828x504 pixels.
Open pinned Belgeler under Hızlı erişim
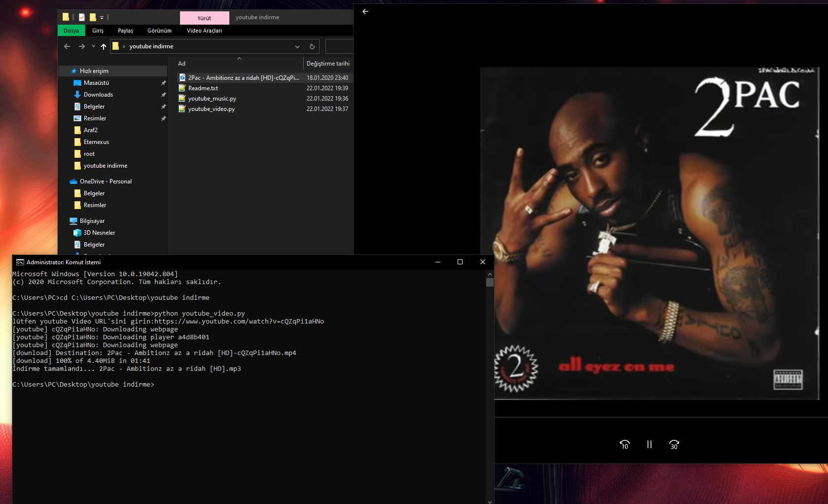[94, 107]
